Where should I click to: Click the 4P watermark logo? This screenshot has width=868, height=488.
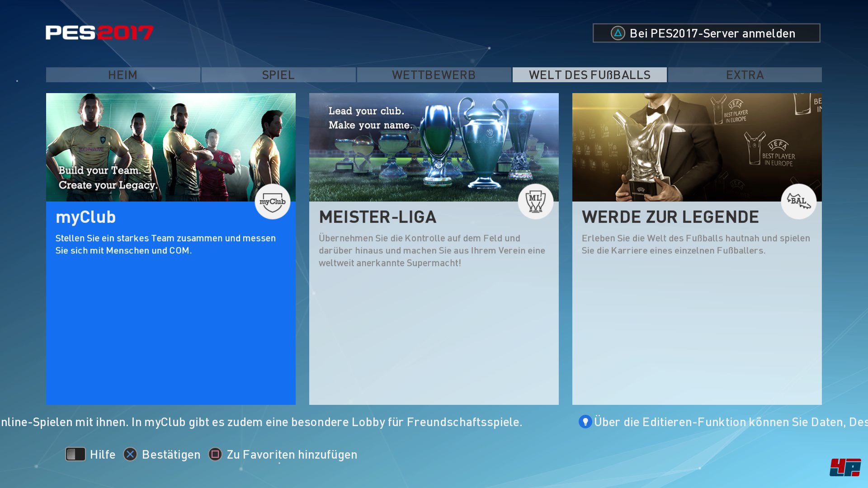844,467
